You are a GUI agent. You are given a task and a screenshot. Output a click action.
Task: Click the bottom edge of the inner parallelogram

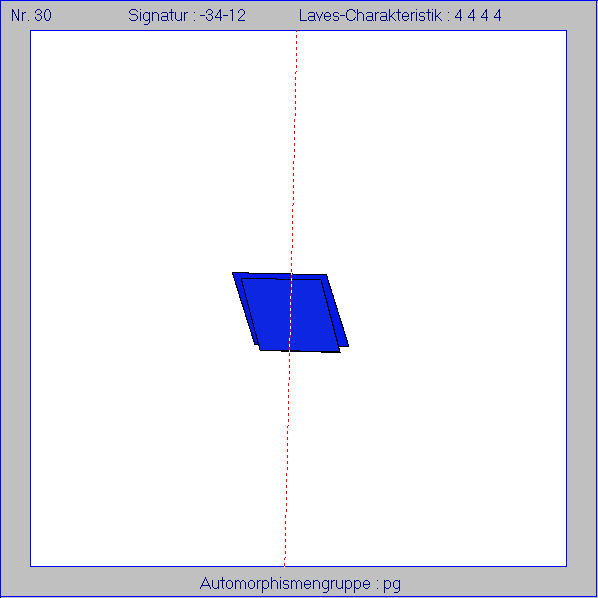pyautogui.click(x=300, y=351)
